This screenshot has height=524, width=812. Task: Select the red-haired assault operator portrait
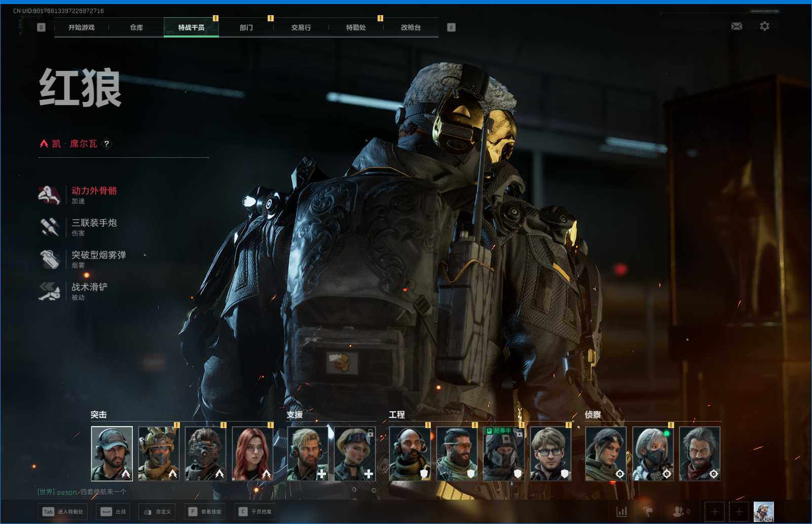tap(252, 453)
